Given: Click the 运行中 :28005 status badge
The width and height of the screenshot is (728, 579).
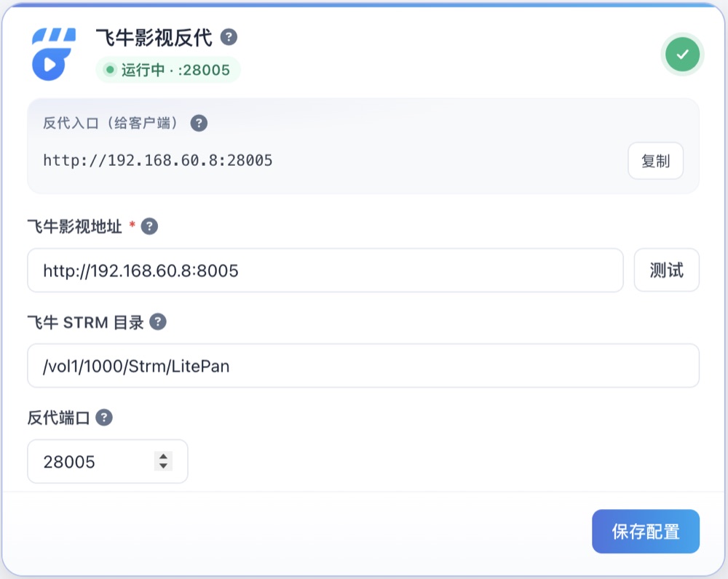Looking at the screenshot, I should pyautogui.click(x=168, y=70).
